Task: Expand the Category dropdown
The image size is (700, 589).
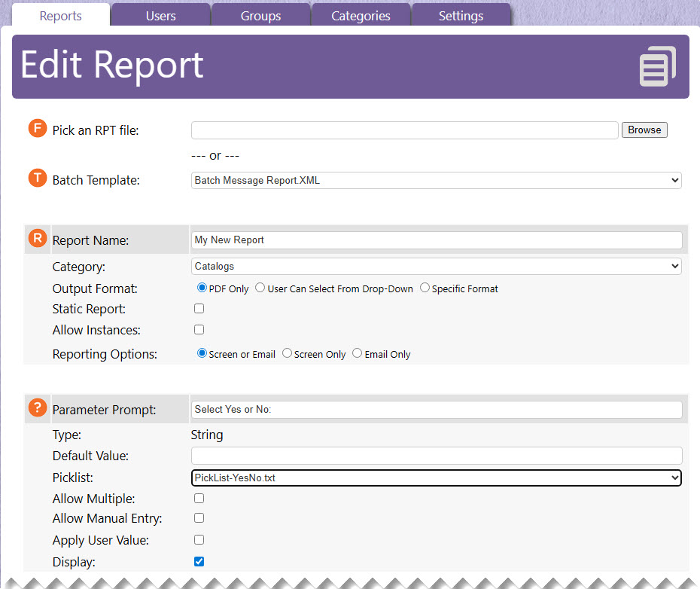Action: pos(436,267)
